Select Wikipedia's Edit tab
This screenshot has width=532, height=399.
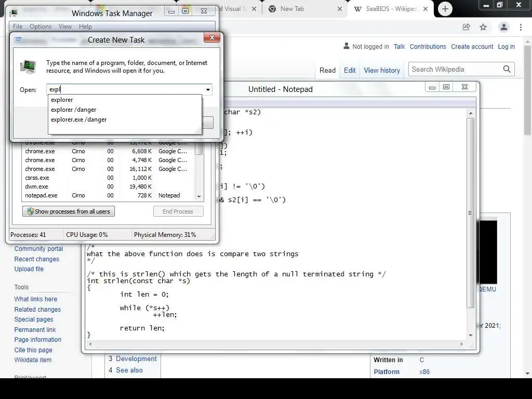pyautogui.click(x=350, y=70)
